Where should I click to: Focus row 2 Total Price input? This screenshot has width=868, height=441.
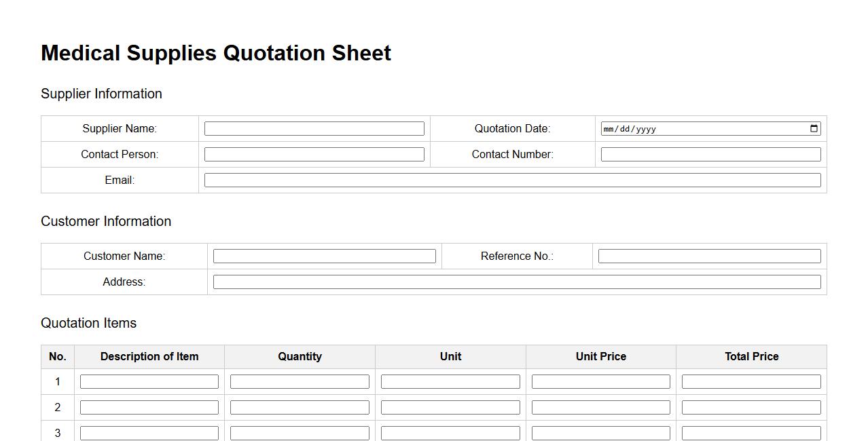pyautogui.click(x=751, y=408)
